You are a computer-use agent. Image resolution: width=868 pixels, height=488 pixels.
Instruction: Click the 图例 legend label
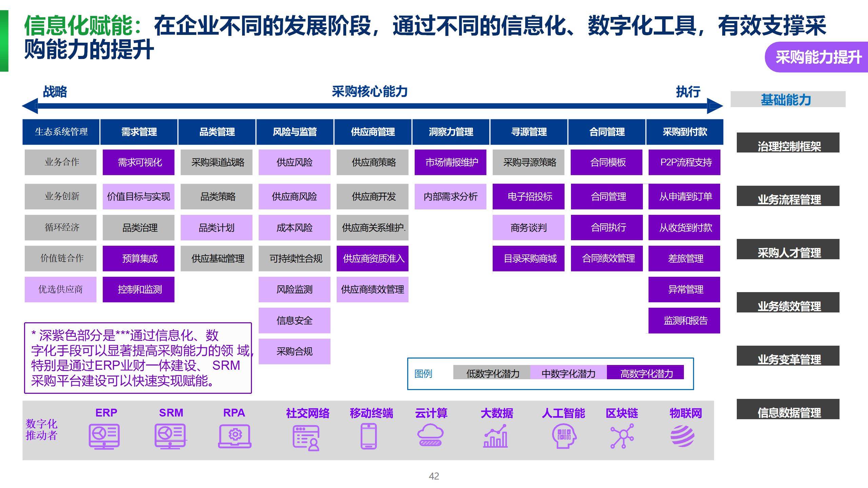(x=423, y=373)
